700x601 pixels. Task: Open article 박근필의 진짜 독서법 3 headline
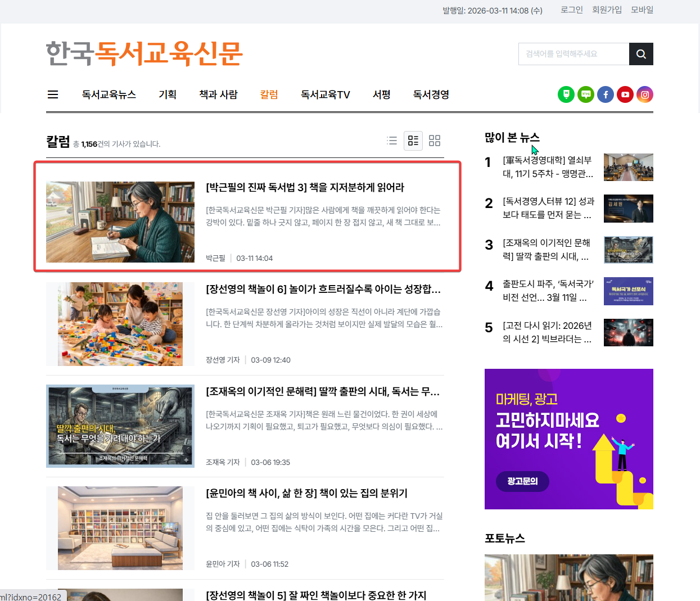coord(305,187)
